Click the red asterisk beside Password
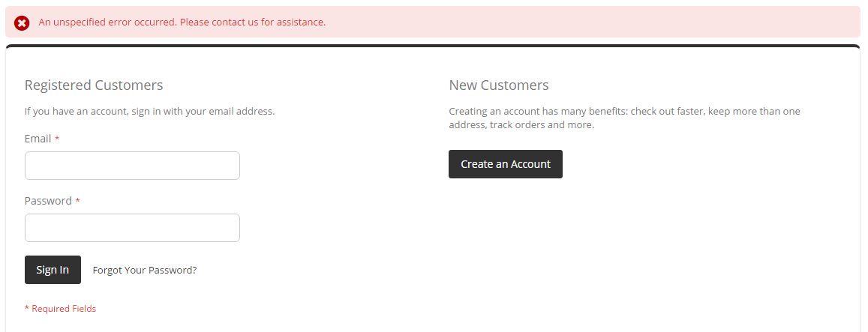Viewport: 868px width, 332px height. 77,202
